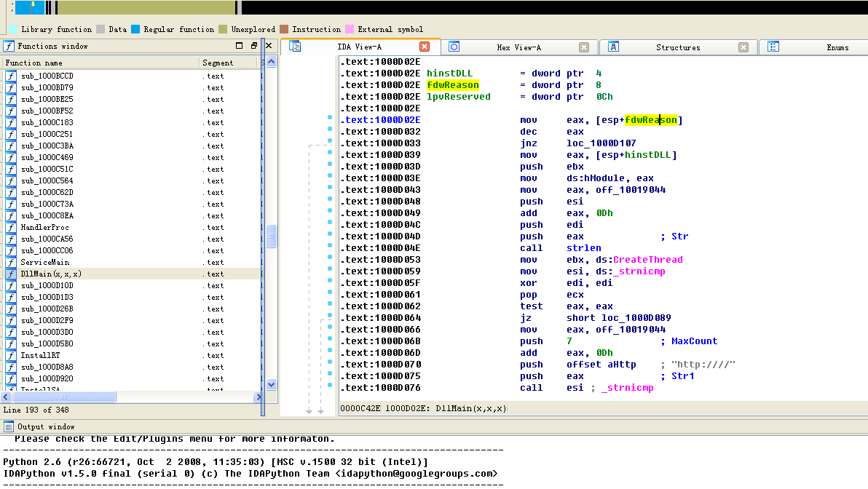Click the function icon beside sub_1000C183
The image size is (868, 489).
[11, 122]
